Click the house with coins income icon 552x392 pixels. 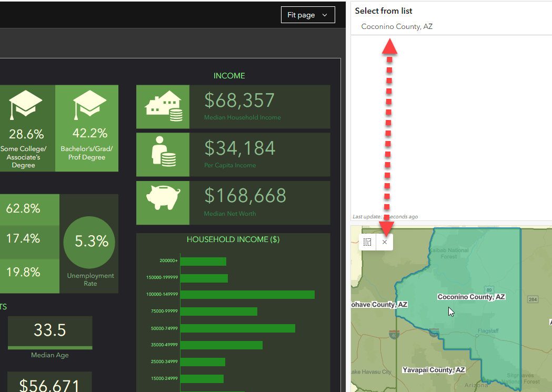163,106
